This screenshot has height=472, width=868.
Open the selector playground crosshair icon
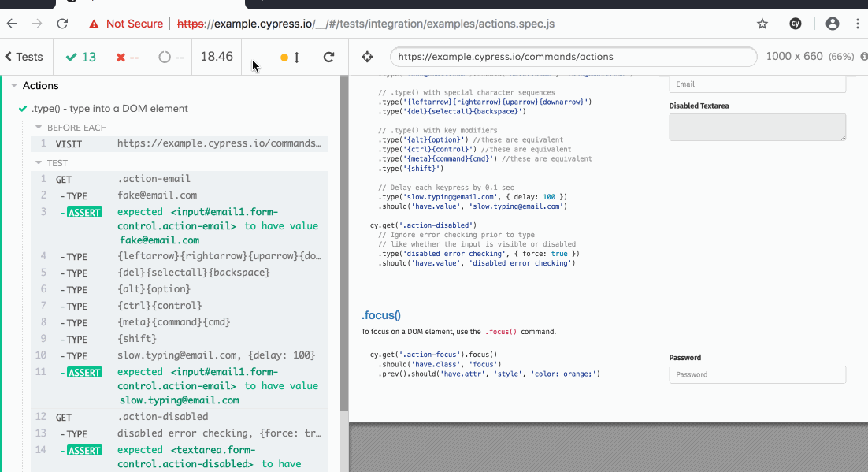pos(367,57)
